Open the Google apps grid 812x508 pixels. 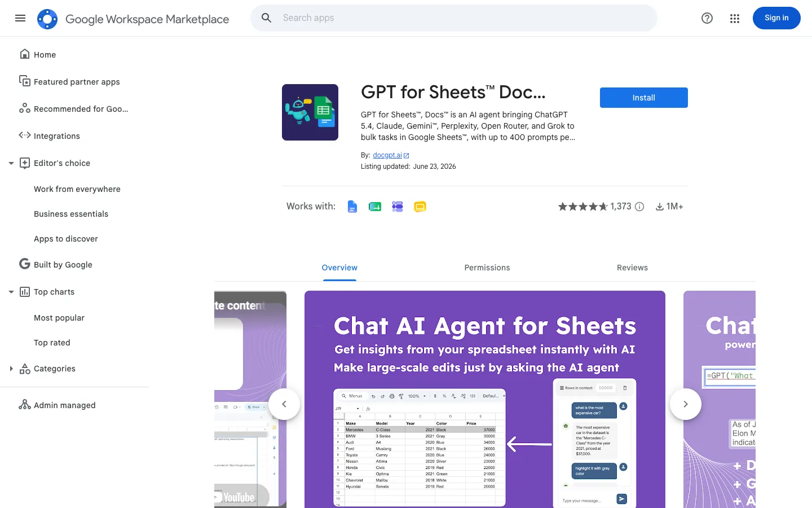pyautogui.click(x=735, y=19)
